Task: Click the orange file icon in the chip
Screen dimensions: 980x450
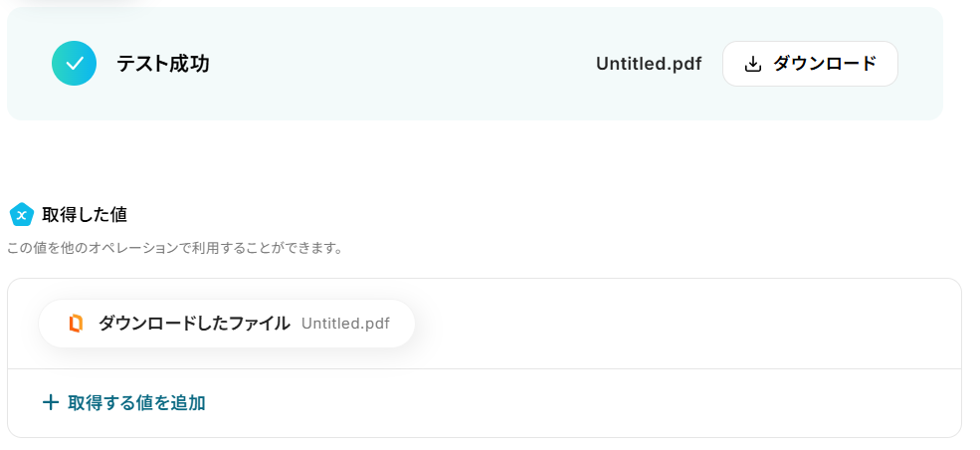Action: click(x=76, y=324)
